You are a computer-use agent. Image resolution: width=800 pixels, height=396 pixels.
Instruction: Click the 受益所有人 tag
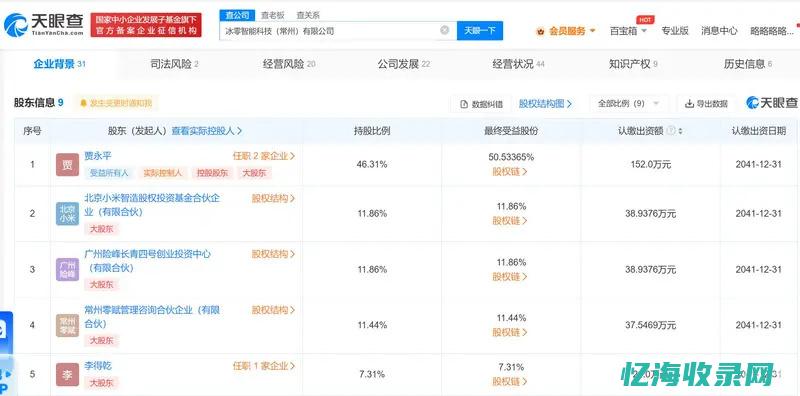click(x=109, y=173)
